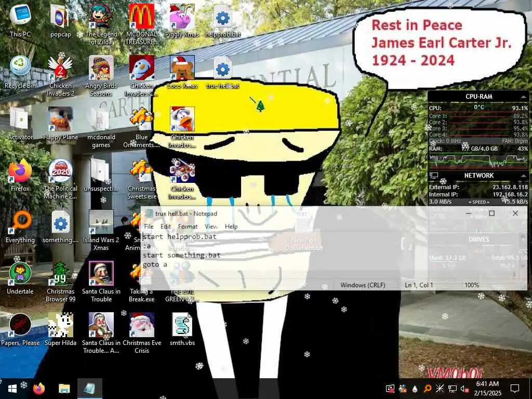
Task: Open Firefox from the taskbar
Action: (x=39, y=389)
